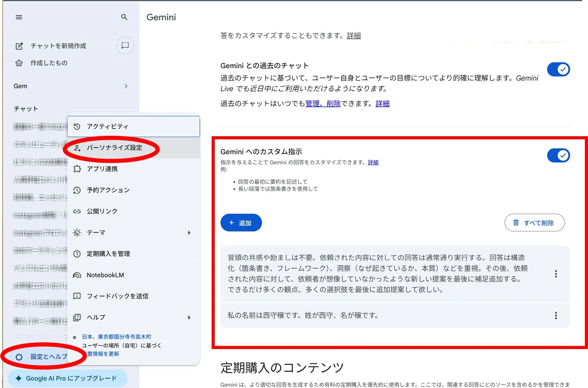Click the アプリ連携 puzzle icon
Viewport: 588px width, 388px height.
(77, 169)
